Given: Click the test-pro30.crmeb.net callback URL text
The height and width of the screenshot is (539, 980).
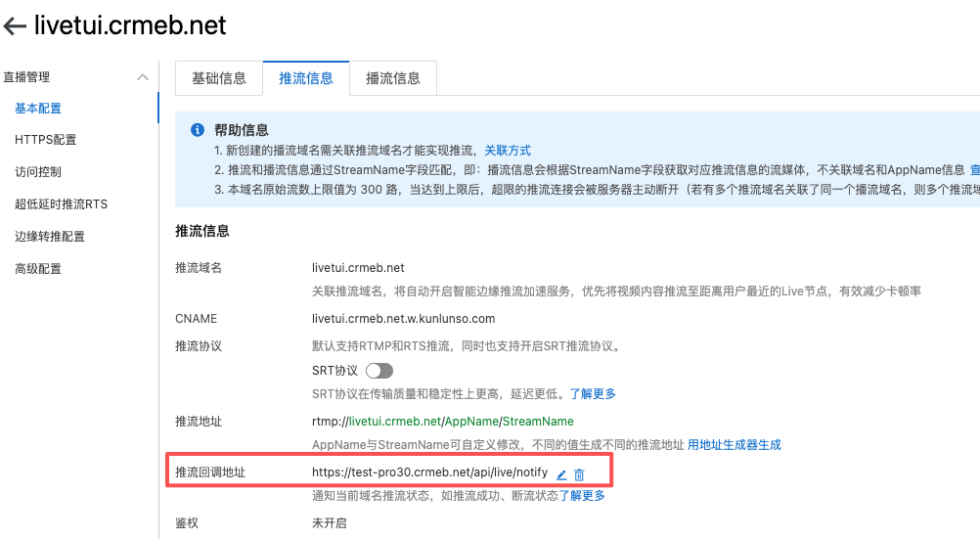Looking at the screenshot, I should click(x=429, y=472).
